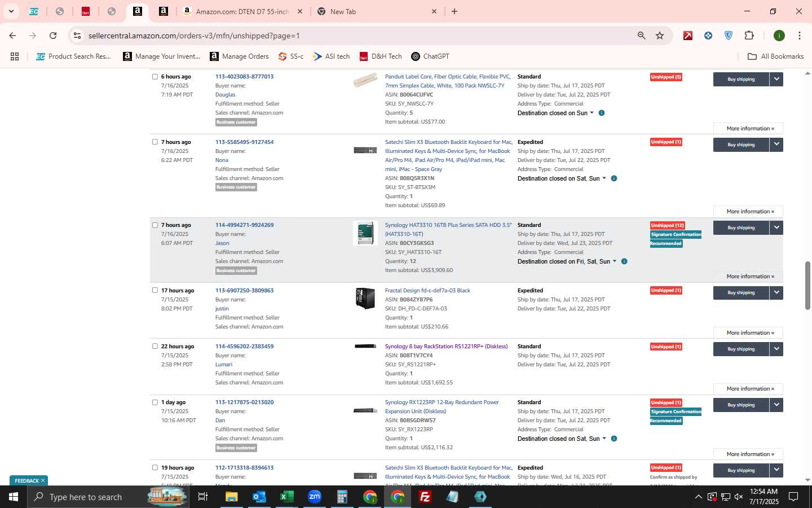
Task: Click info icon beside Destination closed on Fri, Sat, Sun
Action: (624, 261)
